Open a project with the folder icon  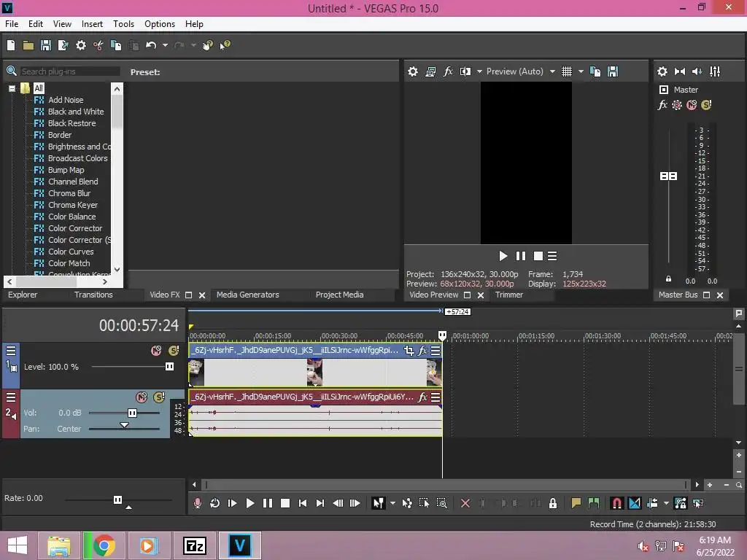(28, 45)
